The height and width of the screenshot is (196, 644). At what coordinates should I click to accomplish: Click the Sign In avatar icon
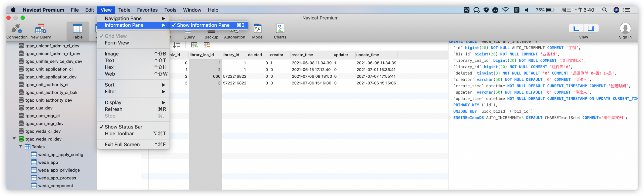625,28
